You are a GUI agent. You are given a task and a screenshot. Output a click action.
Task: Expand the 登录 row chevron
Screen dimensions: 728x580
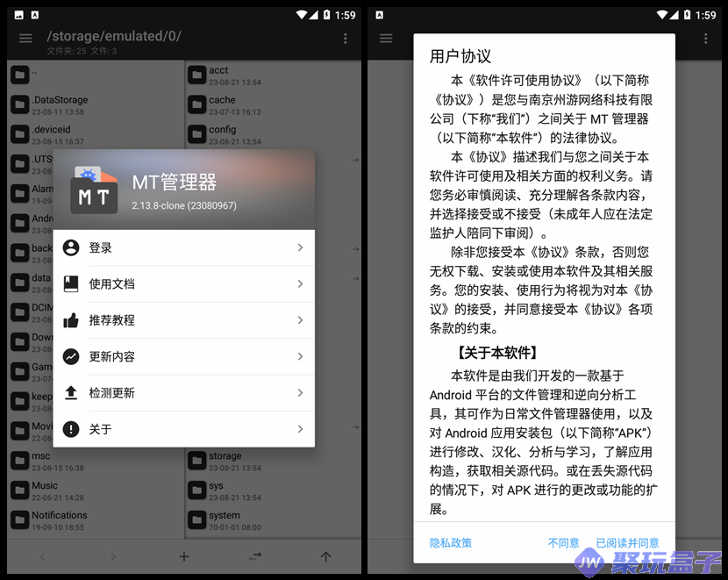point(300,247)
